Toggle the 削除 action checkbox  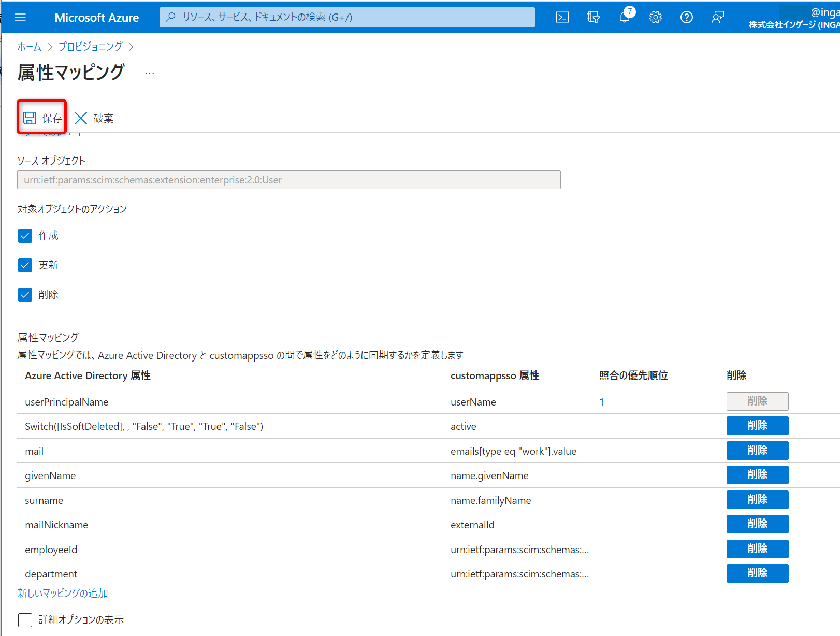pyautogui.click(x=25, y=295)
